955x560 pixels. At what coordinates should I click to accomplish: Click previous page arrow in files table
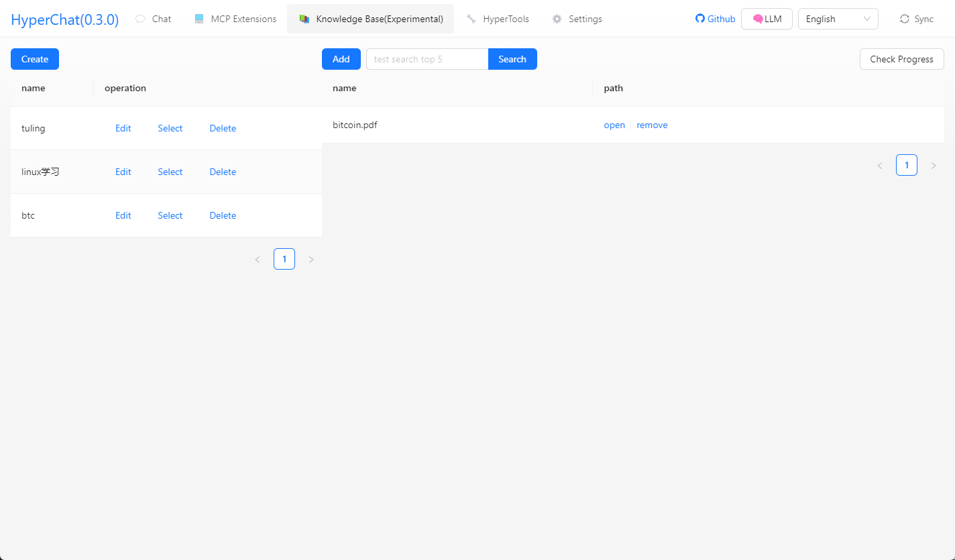[x=880, y=165]
